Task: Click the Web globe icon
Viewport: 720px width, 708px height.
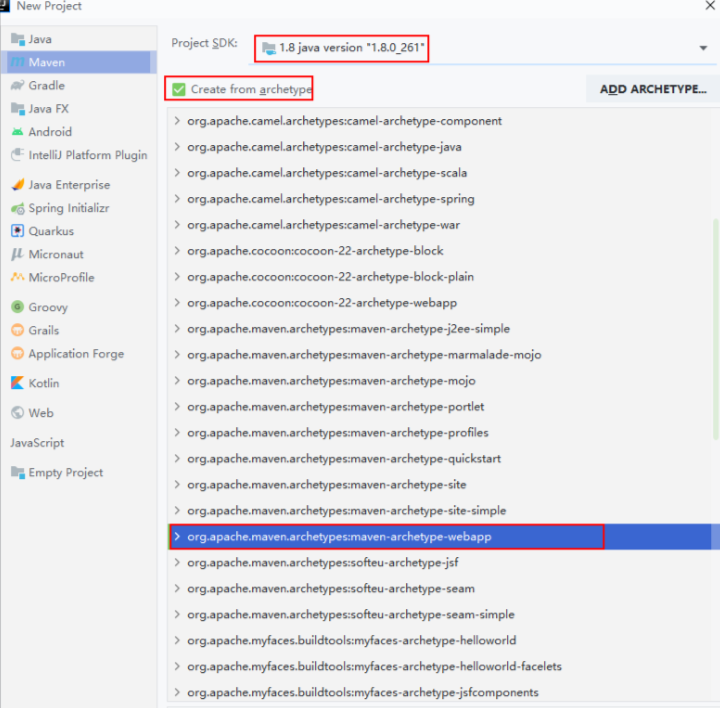Action: [x=17, y=413]
